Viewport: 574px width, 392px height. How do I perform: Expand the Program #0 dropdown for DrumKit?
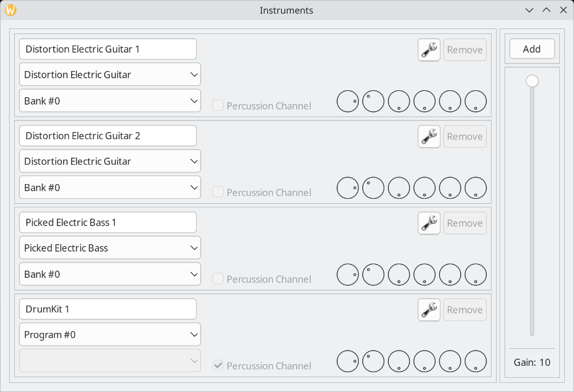click(x=110, y=335)
